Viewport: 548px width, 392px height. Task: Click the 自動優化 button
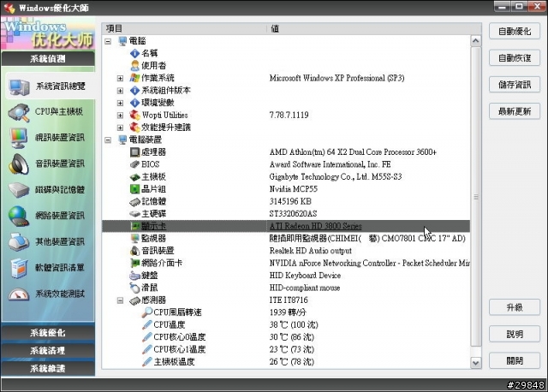515,32
